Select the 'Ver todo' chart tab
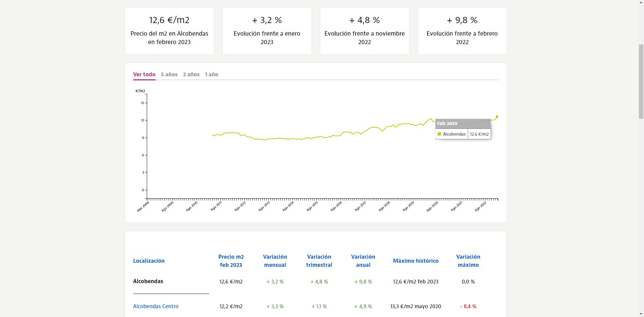The height and width of the screenshot is (317, 644). click(144, 74)
